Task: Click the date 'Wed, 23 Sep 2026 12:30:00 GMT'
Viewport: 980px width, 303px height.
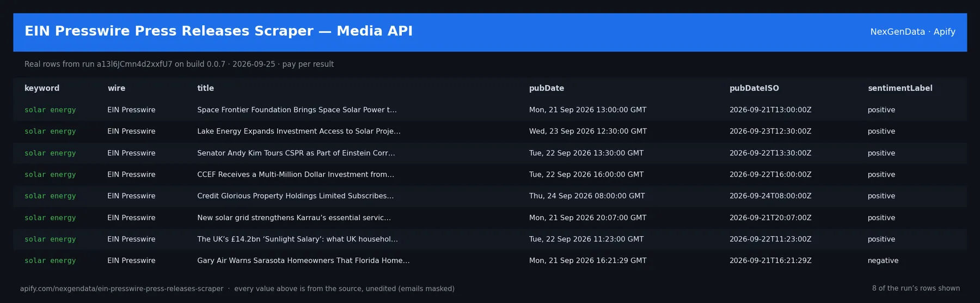Action: click(587, 131)
